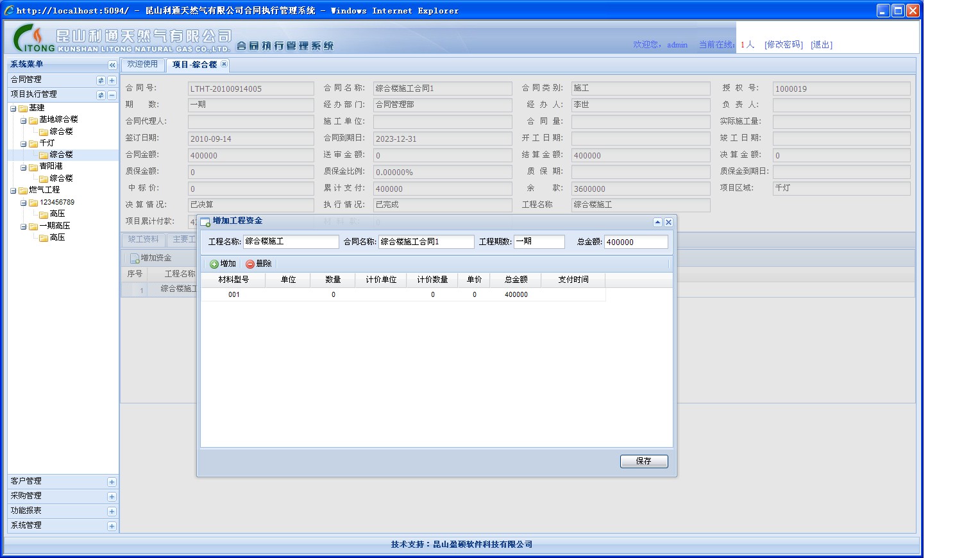
Task: Click the 修改密码 link
Action: [783, 45]
